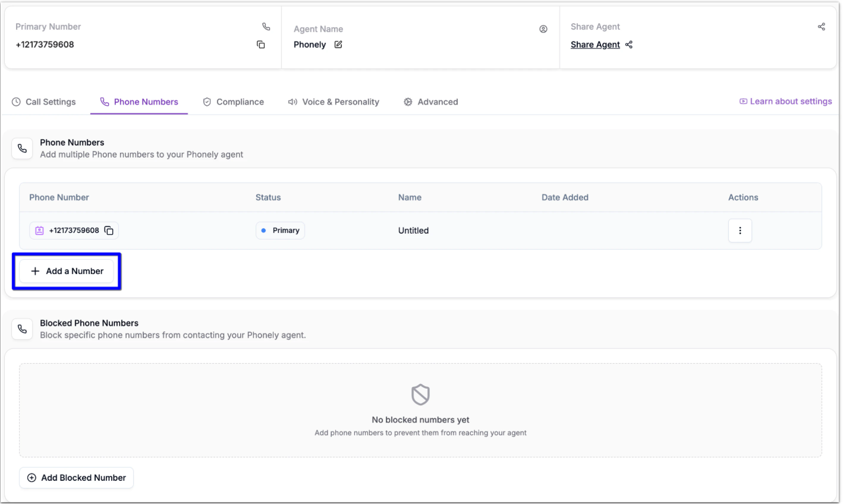Select the Phone Numbers tab
The width and height of the screenshot is (843, 504).
[x=139, y=102]
